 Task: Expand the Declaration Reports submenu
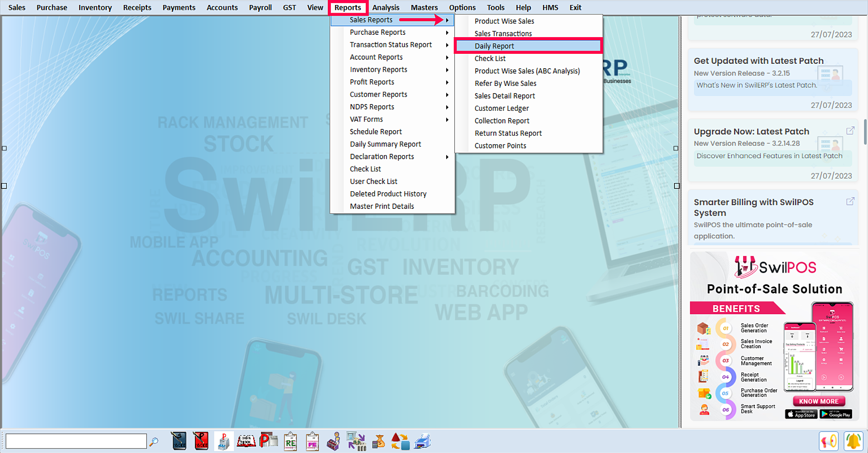tap(392, 157)
